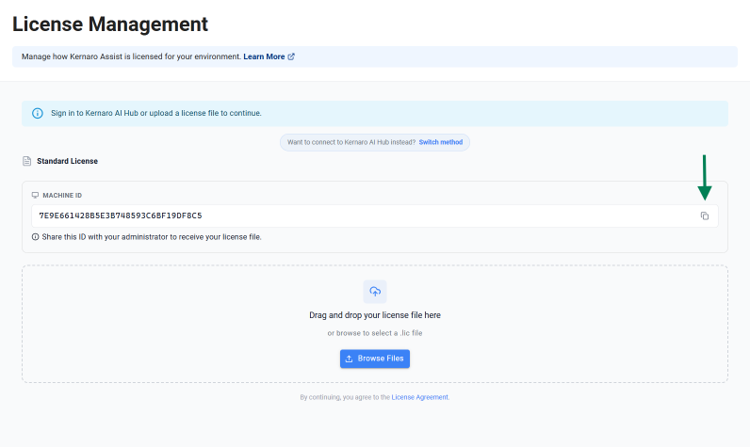The height and width of the screenshot is (447, 750).
Task: Click 'Manage how Kernaro Assist is licensed' text
Action: pyautogui.click(x=131, y=56)
